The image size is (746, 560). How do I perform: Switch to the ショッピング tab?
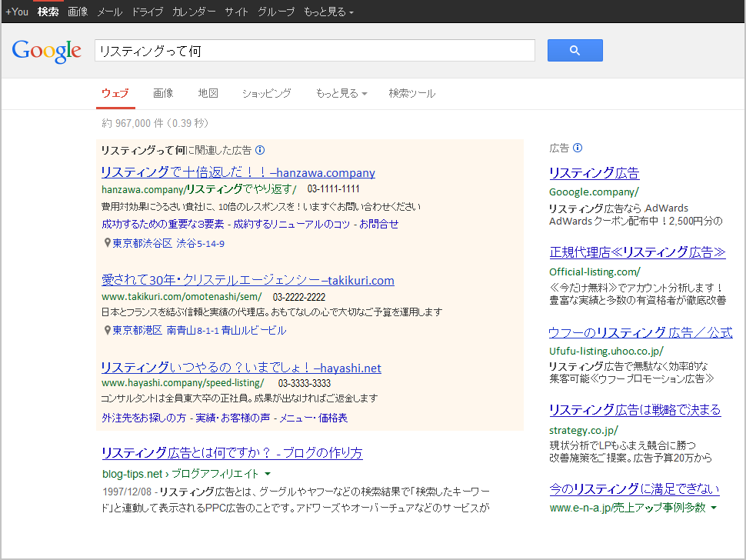266,93
